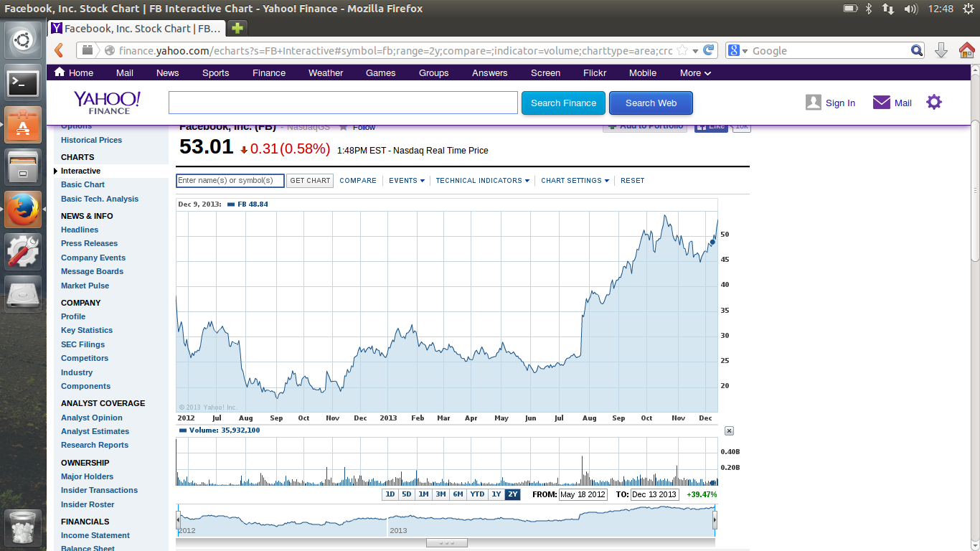Open Firefox downloads arrow icon
Viewport: 980px width, 551px height.
[941, 50]
